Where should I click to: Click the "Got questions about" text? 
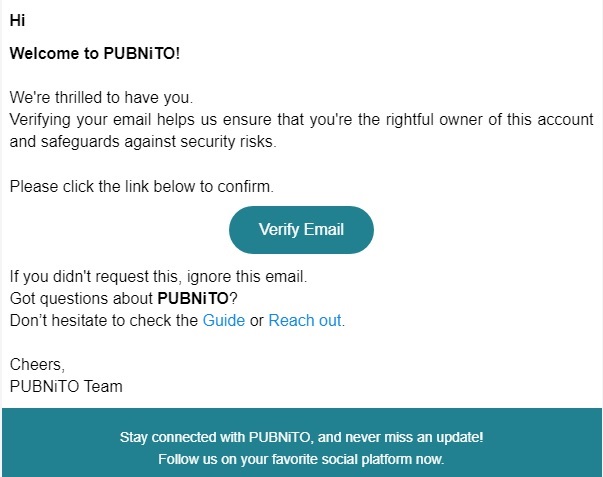click(x=81, y=298)
